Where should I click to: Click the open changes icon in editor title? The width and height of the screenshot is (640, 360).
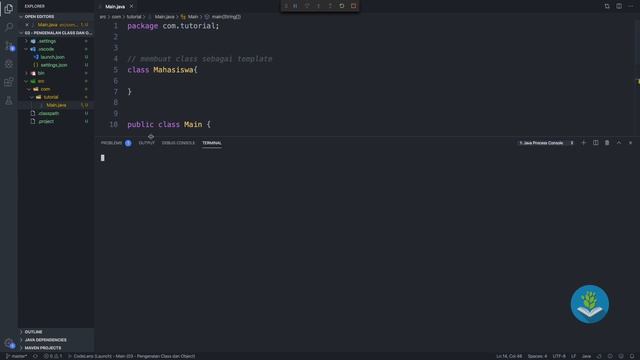pos(607,6)
